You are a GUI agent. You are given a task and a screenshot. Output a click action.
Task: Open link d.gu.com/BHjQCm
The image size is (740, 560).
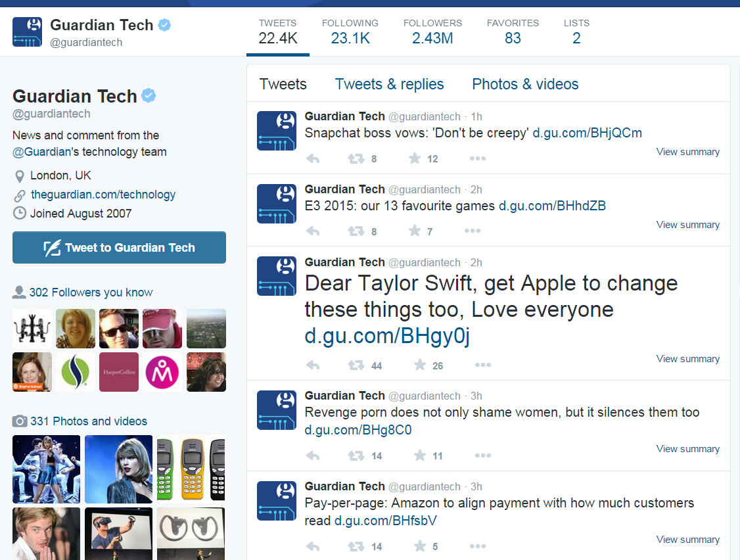(587, 133)
